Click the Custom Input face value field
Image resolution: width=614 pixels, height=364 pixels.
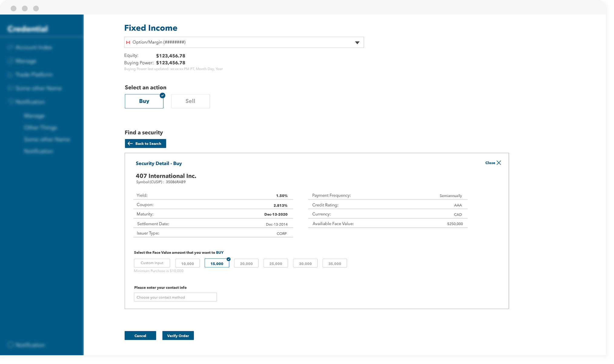pyautogui.click(x=152, y=263)
